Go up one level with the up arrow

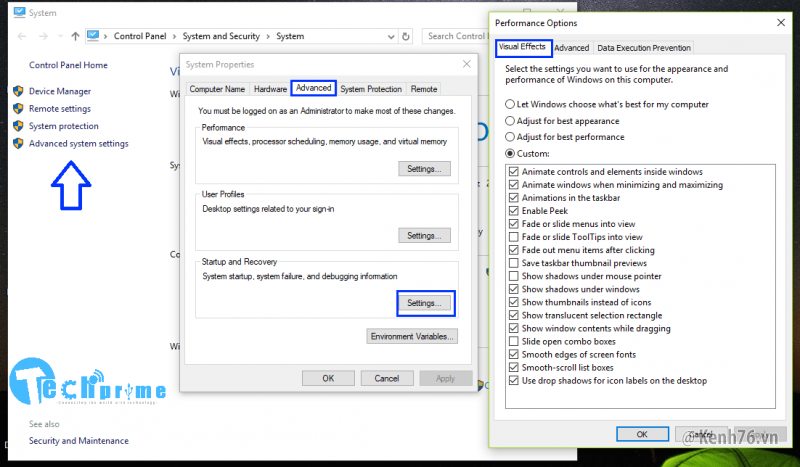click(x=75, y=37)
